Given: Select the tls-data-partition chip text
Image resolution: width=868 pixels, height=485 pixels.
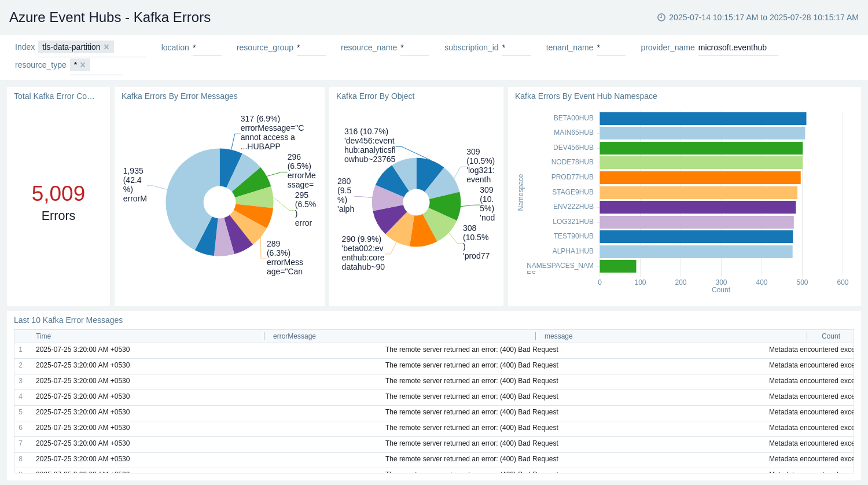Looking at the screenshot, I should (71, 47).
